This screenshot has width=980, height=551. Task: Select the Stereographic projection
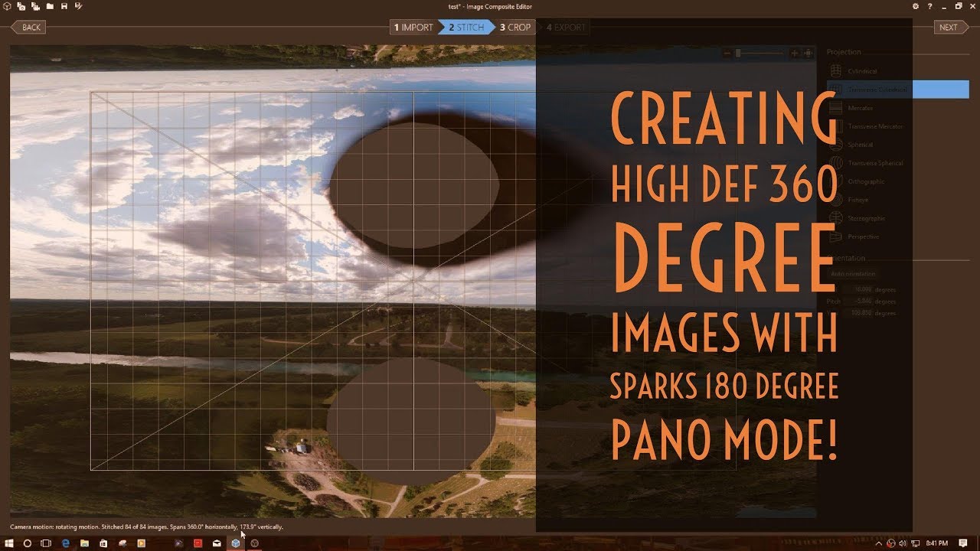coord(897,218)
